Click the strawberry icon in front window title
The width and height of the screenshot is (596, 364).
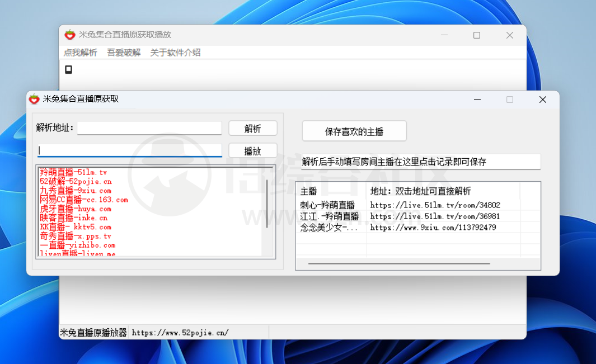[34, 99]
